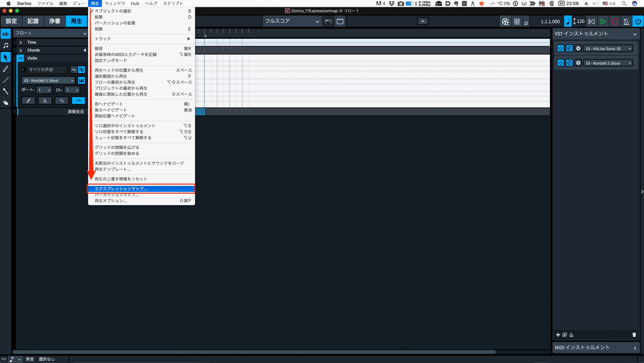644x363 pixels.
Task: Mute the Chords track speaker icon
Action: click(x=85, y=50)
